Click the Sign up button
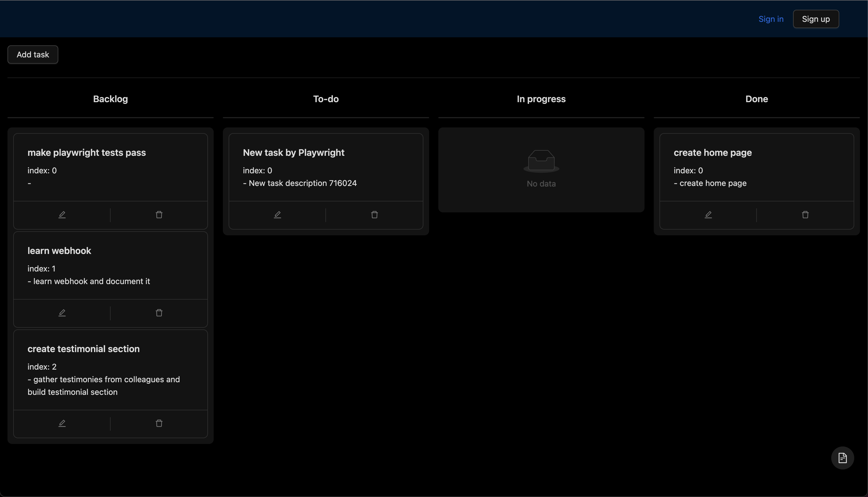This screenshot has height=497, width=868. pyautogui.click(x=816, y=19)
